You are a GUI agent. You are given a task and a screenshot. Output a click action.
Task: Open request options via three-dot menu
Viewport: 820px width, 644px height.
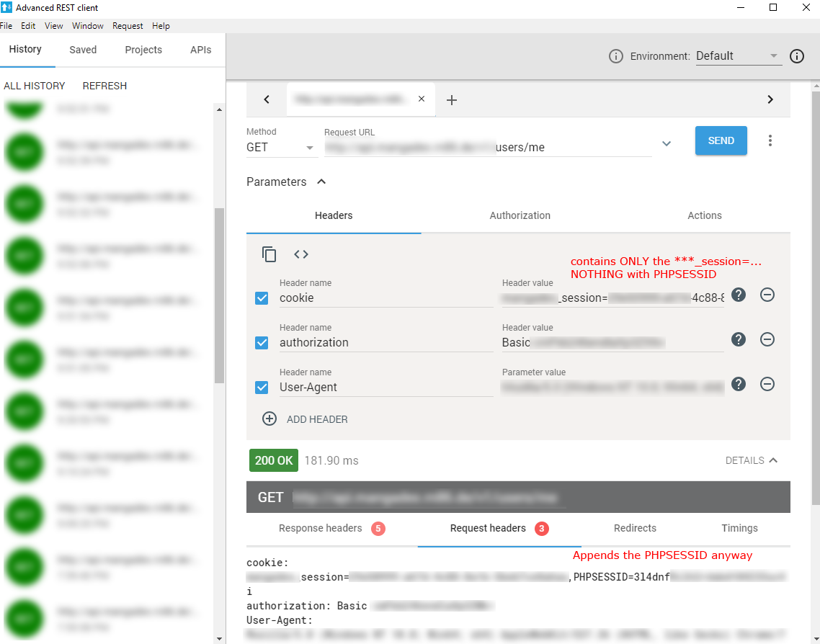(x=770, y=140)
